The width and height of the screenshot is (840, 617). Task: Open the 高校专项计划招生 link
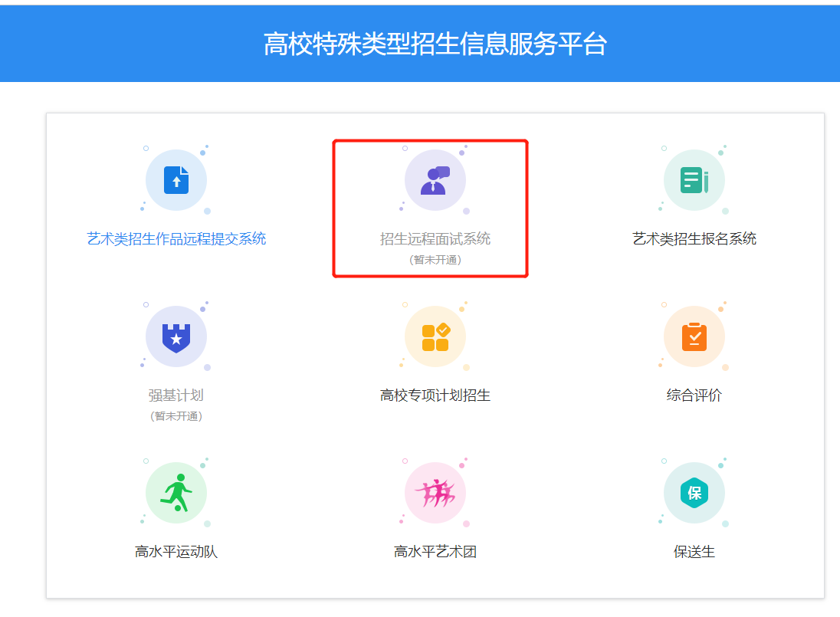pyautogui.click(x=435, y=395)
